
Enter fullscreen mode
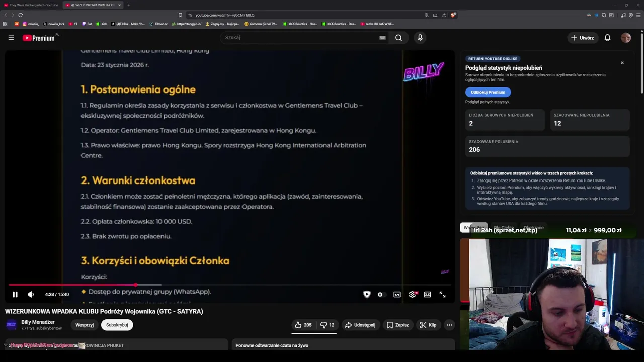pos(442,295)
